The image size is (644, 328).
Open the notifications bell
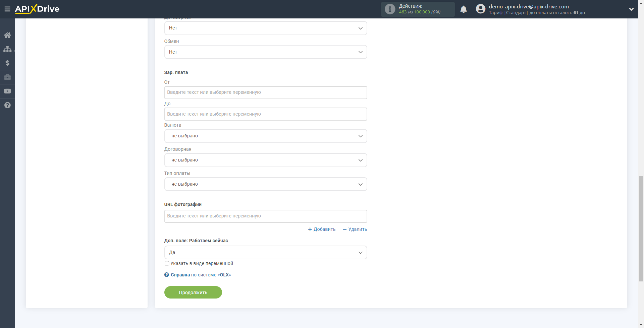464,9
